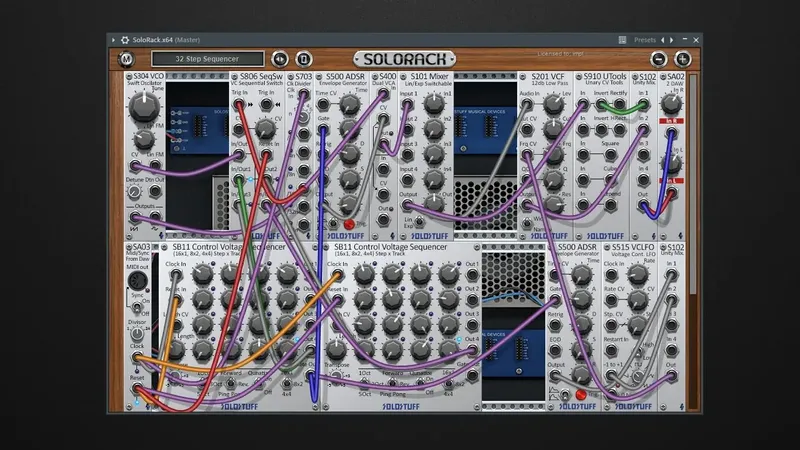Click the S806 SeqSw CV knob

coord(265,129)
